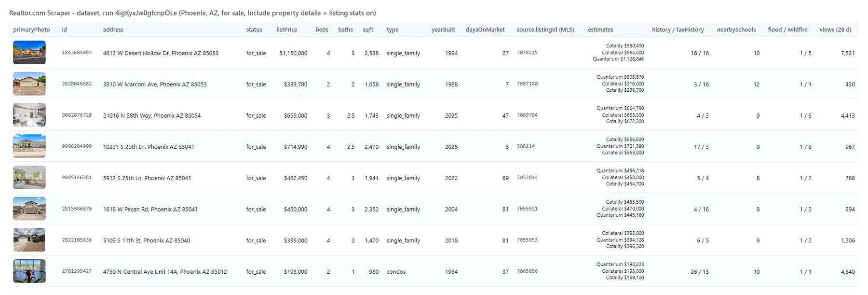The width and height of the screenshot is (868, 295).
Task: Select history value 26 / 15
Action: coord(700,272)
